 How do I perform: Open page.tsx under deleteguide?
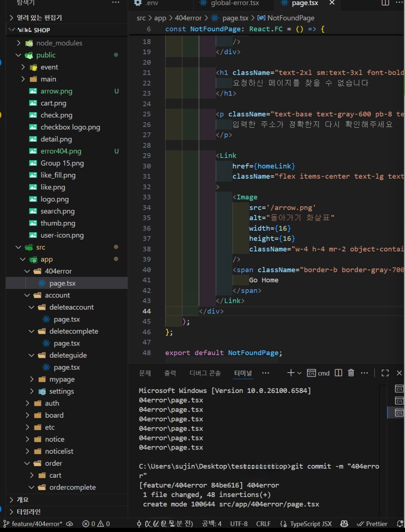[67, 367]
